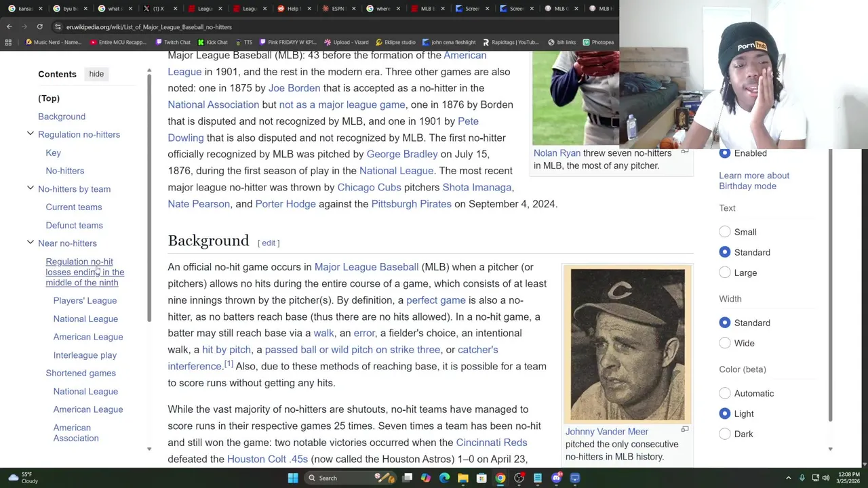
Task: Edit the Background section
Action: pyautogui.click(x=269, y=243)
